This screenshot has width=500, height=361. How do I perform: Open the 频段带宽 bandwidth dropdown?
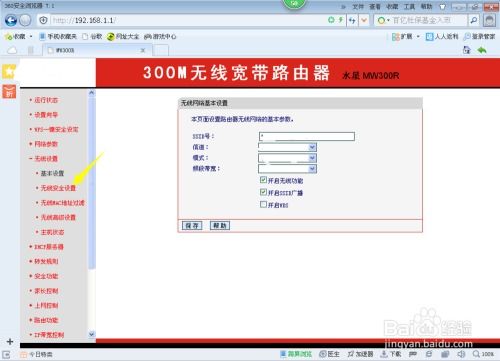[287, 169]
